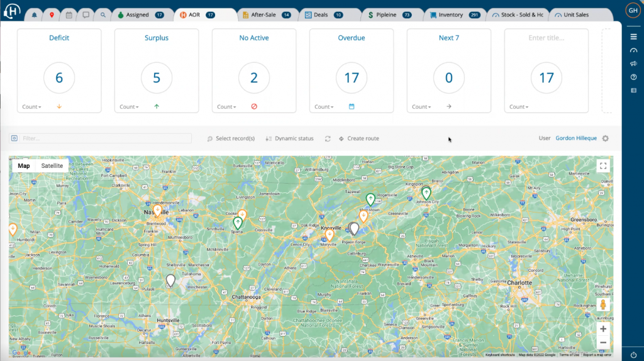This screenshot has height=361, width=644.
Task: Expand Count dropdown on Overdue card
Action: [324, 107]
